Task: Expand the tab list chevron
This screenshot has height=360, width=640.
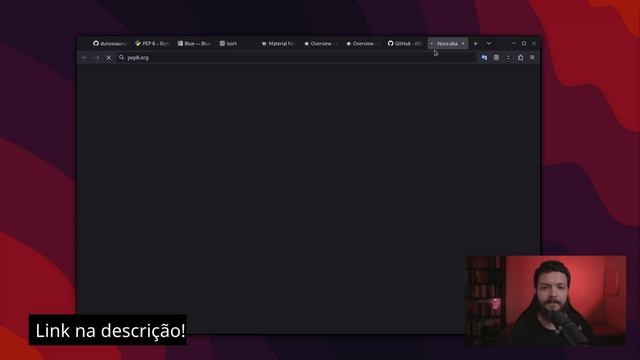Action: pyautogui.click(x=489, y=43)
